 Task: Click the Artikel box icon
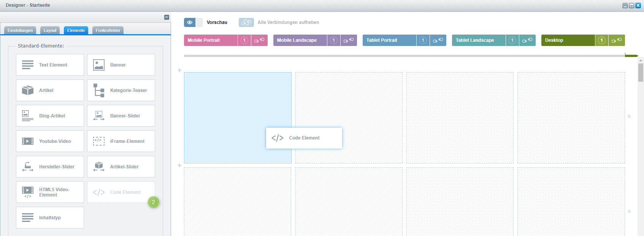(28, 90)
